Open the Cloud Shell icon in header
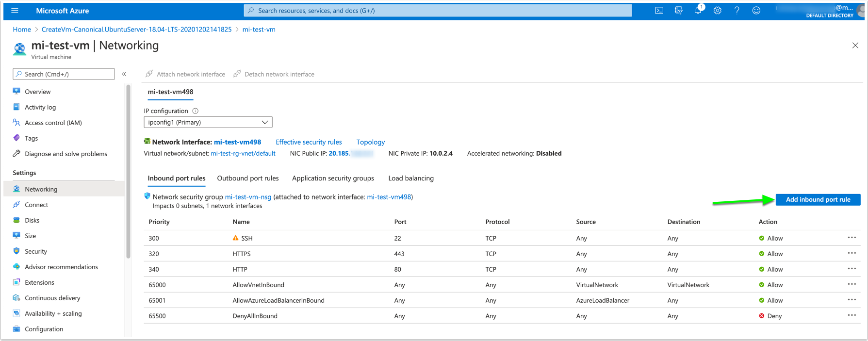Image resolution: width=868 pixels, height=341 pixels. pyautogui.click(x=659, y=10)
